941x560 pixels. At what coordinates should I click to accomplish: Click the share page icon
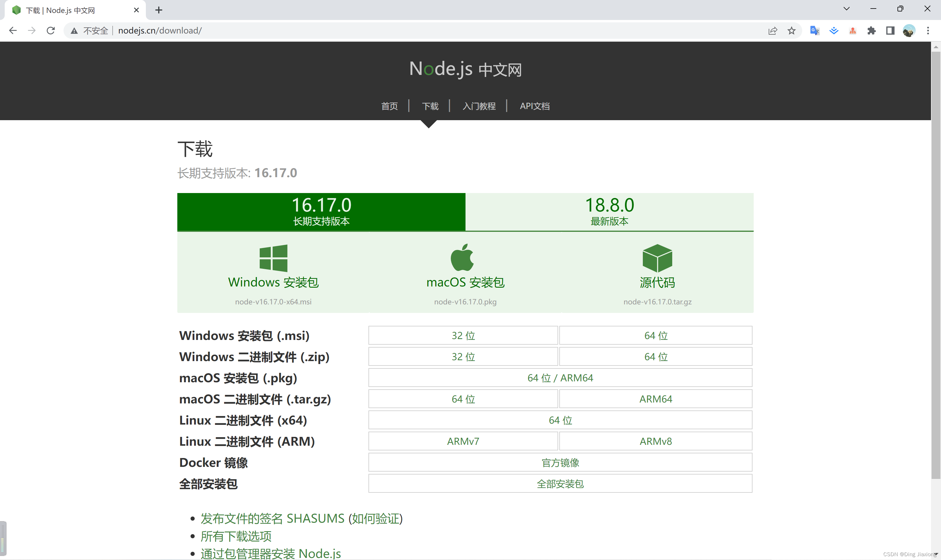pyautogui.click(x=773, y=31)
